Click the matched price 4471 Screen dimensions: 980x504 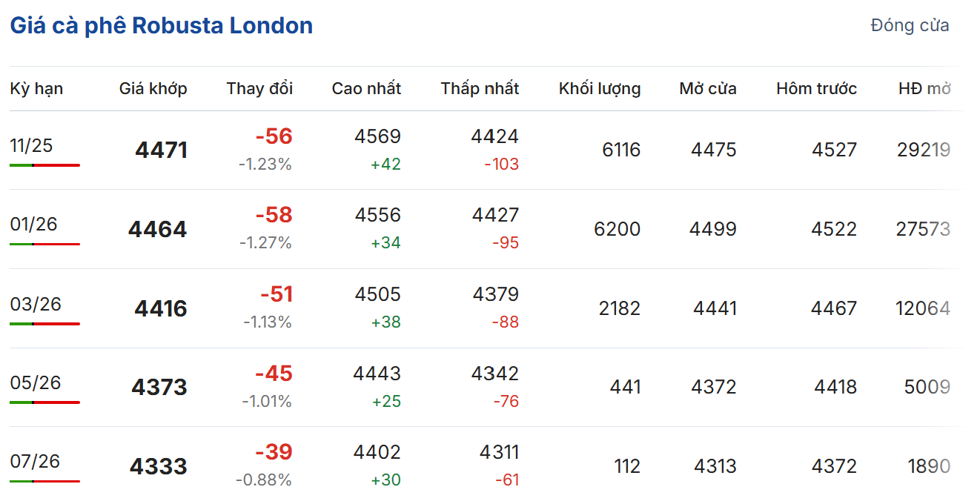(x=161, y=150)
